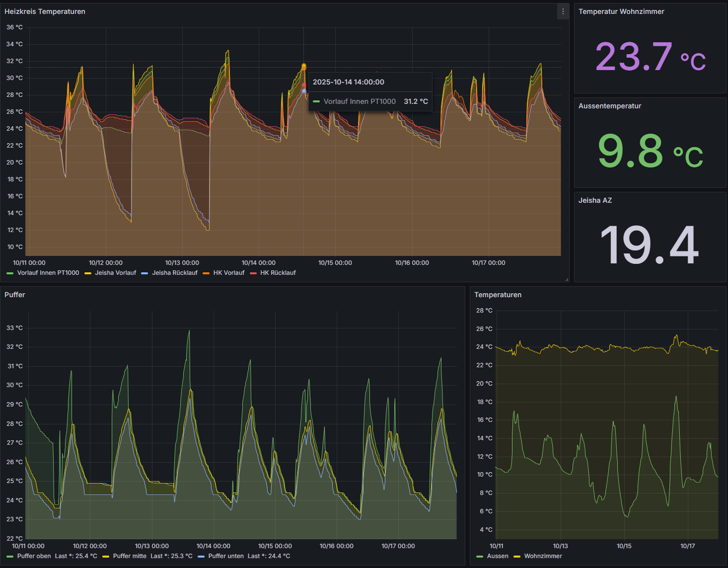Open the Temperatur Wohnzimmer panel title menu
Image resolution: width=728 pixels, height=568 pixels.
coord(621,11)
